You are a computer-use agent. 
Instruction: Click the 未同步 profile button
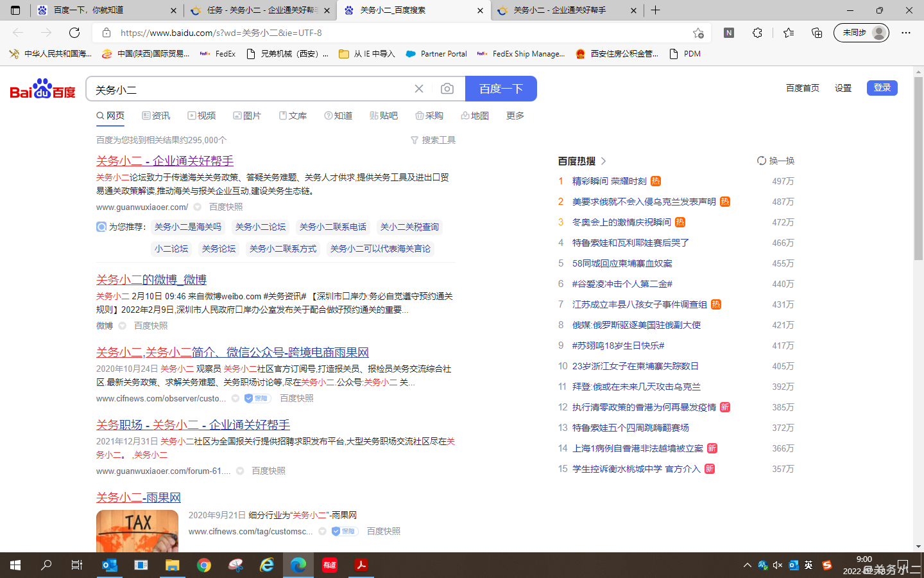coord(861,33)
